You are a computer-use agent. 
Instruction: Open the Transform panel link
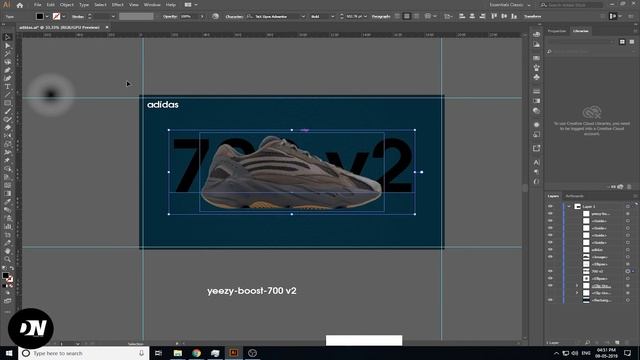533,16
